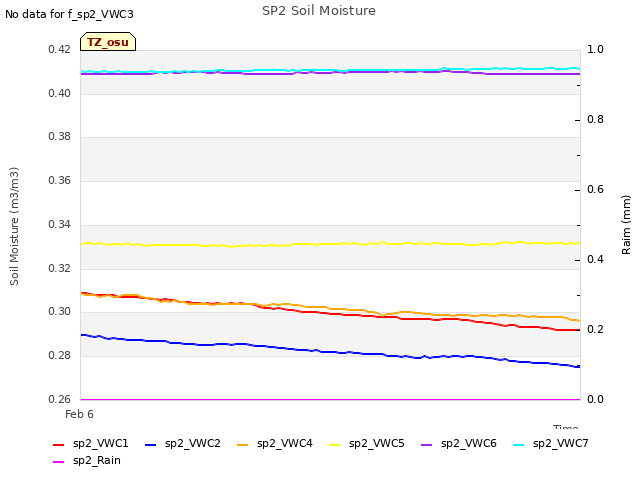Click the Raim (mm) right axis title

[626, 225]
